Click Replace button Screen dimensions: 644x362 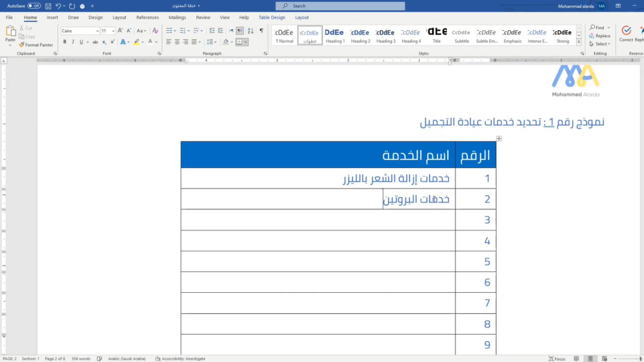click(x=600, y=36)
